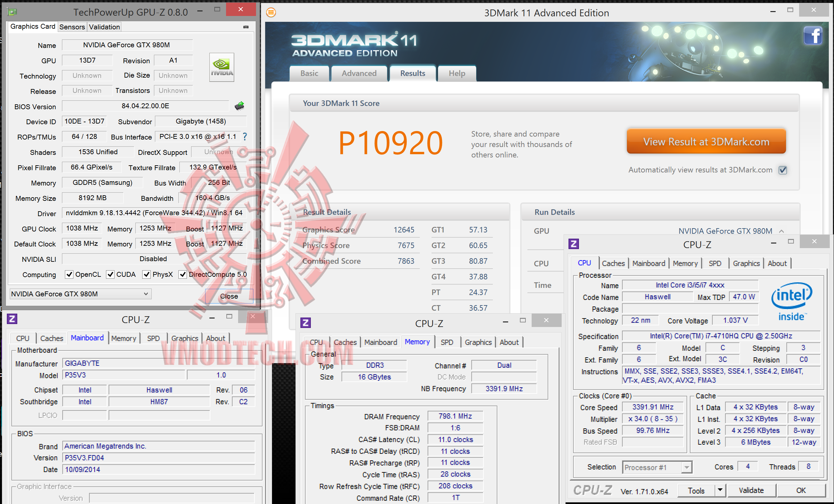Image resolution: width=834 pixels, height=504 pixels.
Task: Click the GPU-Z title bar app icon
Action: click(x=12, y=12)
